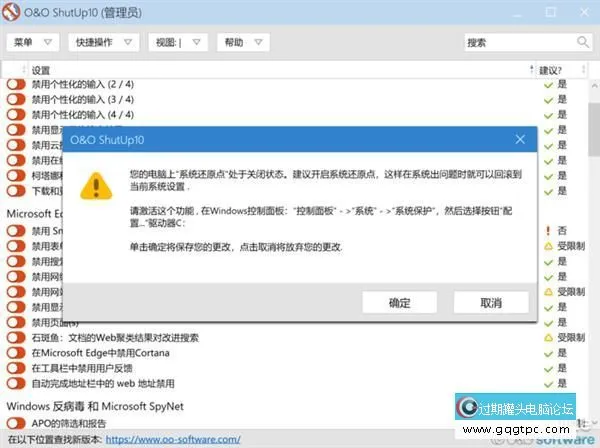Click the red exclamation 否 icon
The height and width of the screenshot is (448, 600).
coord(548,231)
